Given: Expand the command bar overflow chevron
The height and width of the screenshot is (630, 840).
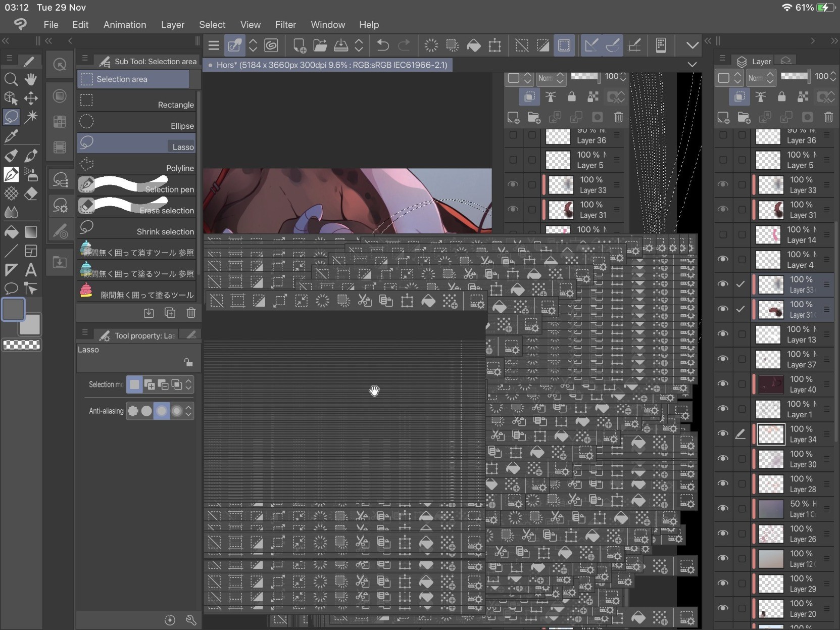Looking at the screenshot, I should tap(692, 45).
